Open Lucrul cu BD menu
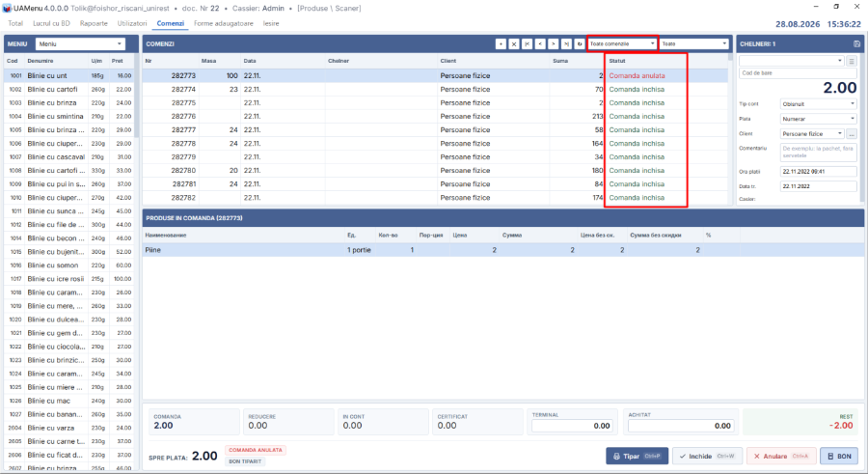The width and height of the screenshot is (868, 474). [51, 24]
